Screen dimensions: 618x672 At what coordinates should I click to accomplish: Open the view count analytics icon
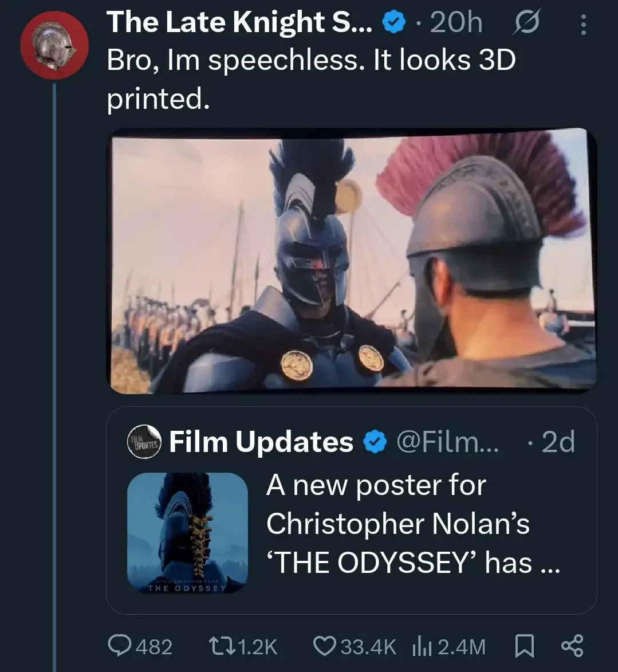(x=423, y=647)
